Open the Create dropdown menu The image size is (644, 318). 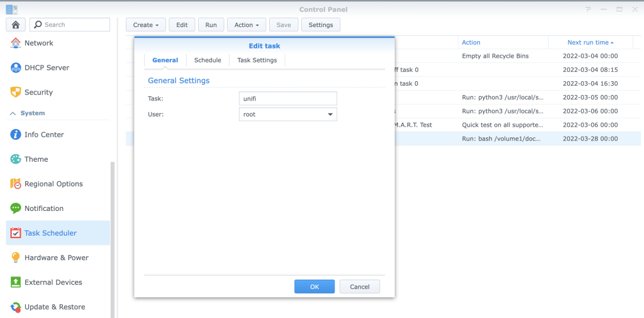coord(145,25)
